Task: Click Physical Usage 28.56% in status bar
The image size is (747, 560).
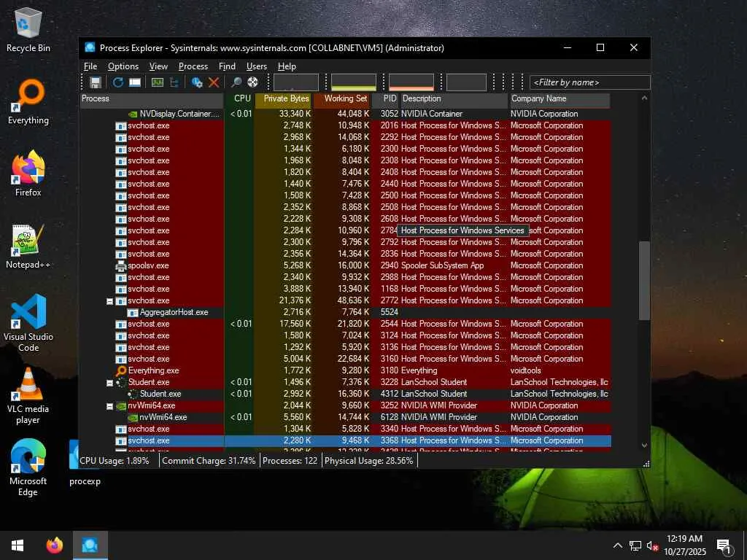Action: click(x=368, y=461)
